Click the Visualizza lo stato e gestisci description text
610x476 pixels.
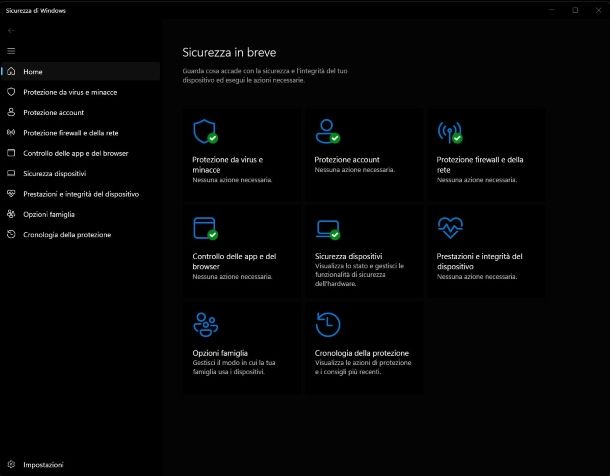(359, 275)
